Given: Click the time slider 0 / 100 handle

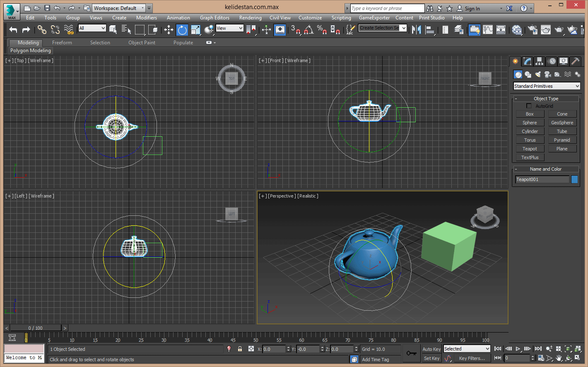Looking at the screenshot, I should [x=36, y=328].
